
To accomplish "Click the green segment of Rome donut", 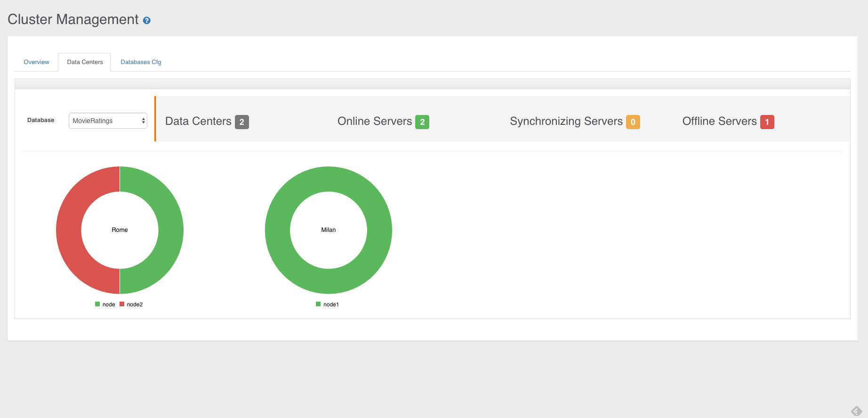I will click(171, 230).
